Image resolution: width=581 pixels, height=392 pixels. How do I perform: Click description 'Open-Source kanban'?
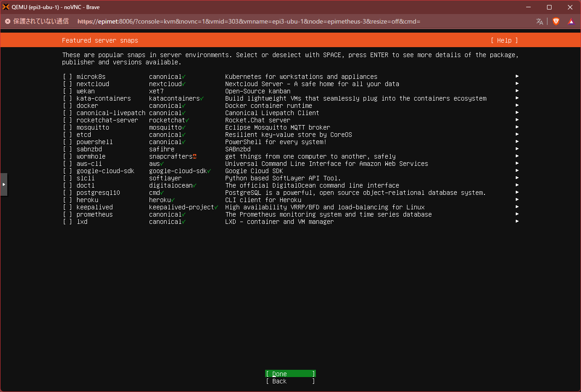click(x=258, y=91)
